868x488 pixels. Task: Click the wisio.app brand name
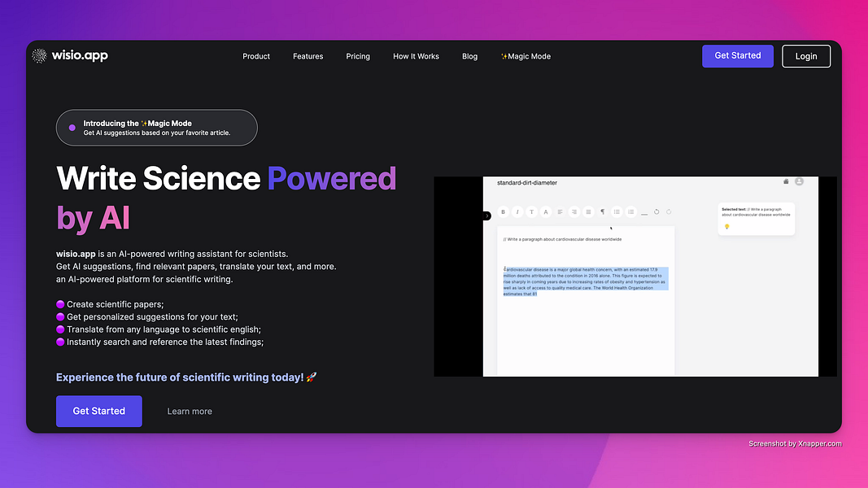(x=80, y=55)
